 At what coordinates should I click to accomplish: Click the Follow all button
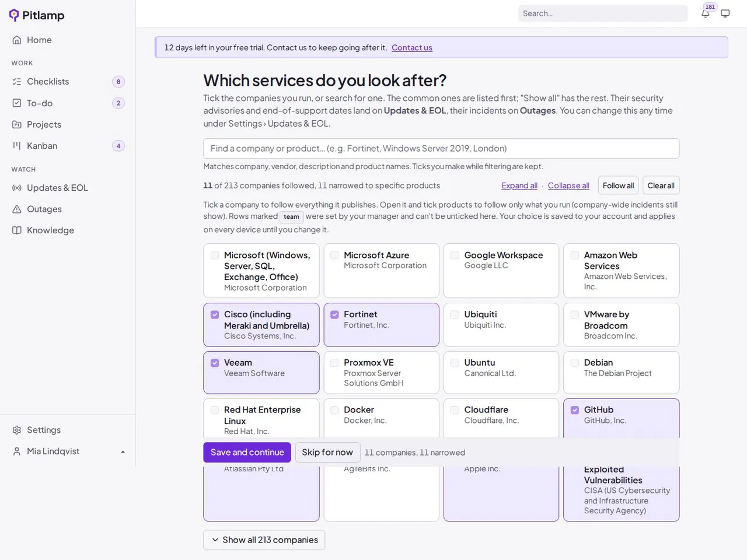[618, 185]
